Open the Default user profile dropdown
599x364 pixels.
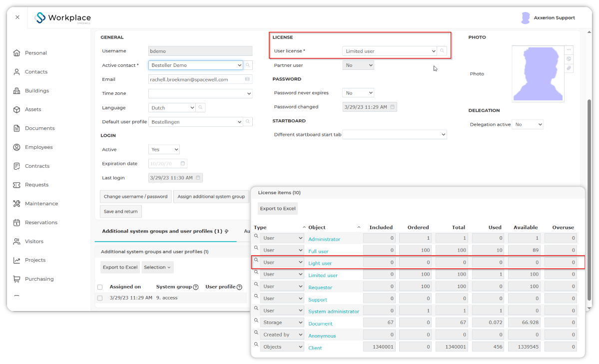pos(196,122)
